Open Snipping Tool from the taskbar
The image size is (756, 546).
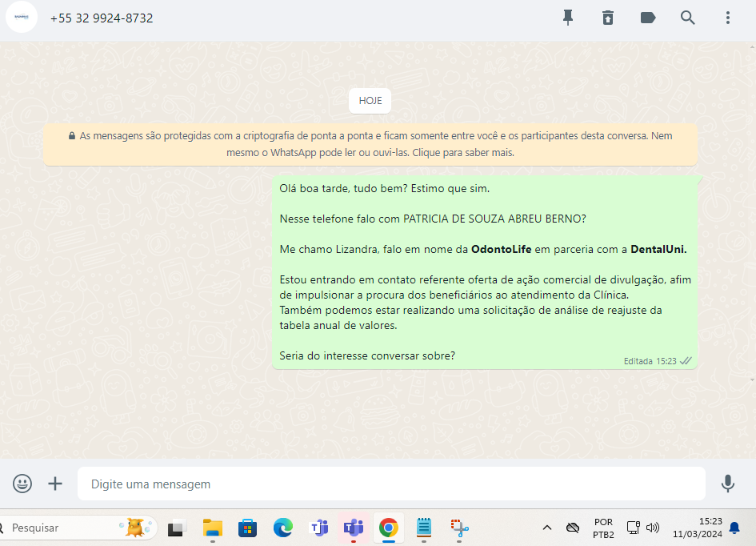pyautogui.click(x=459, y=528)
